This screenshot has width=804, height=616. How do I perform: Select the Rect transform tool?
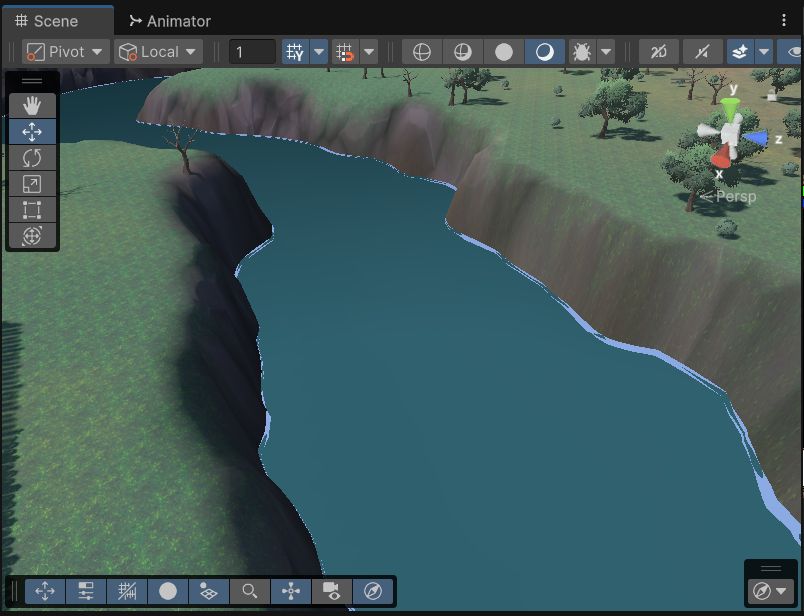(x=32, y=209)
